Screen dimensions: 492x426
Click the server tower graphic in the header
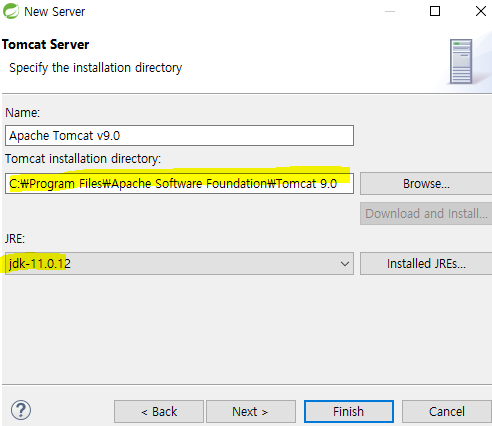click(x=461, y=61)
